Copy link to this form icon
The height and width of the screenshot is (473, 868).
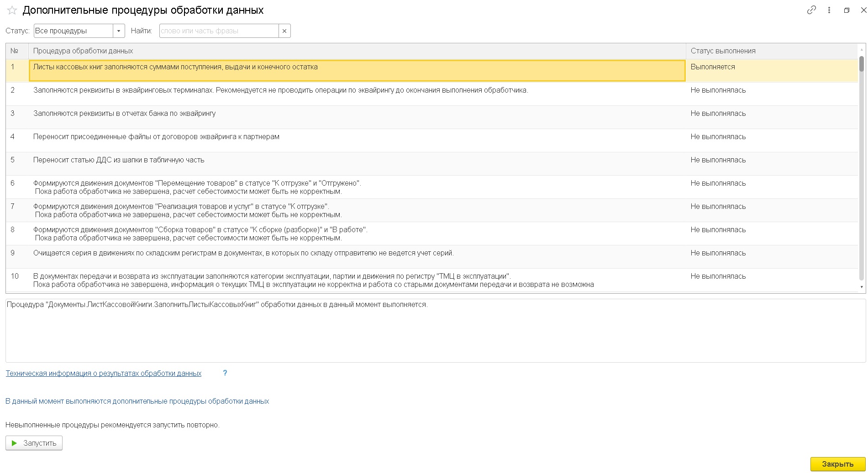[811, 10]
